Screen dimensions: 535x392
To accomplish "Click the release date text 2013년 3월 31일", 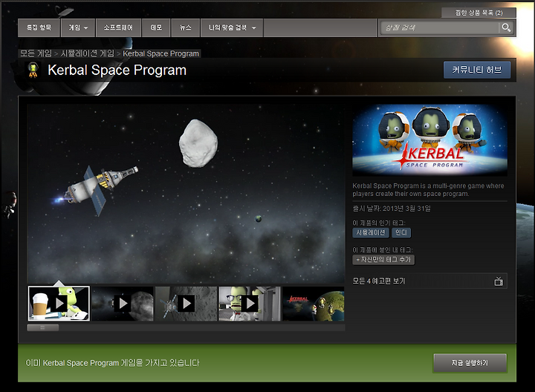I will click(x=406, y=209).
